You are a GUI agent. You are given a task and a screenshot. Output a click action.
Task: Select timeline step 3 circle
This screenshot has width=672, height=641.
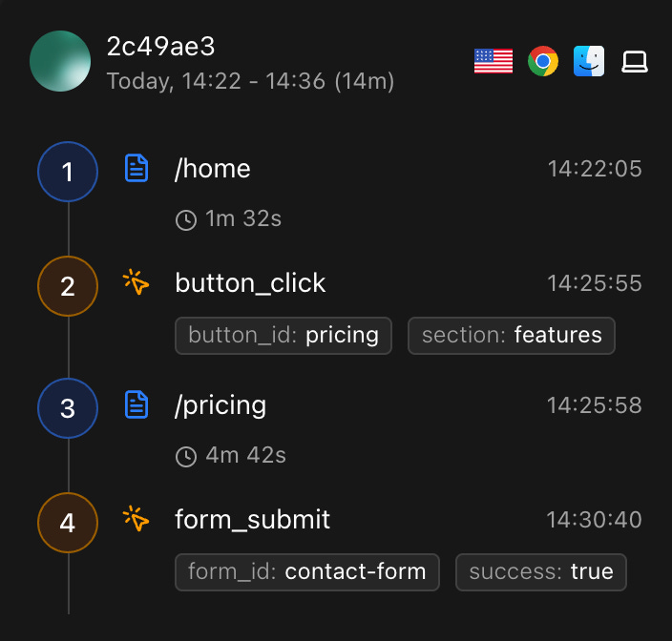pos(68,408)
